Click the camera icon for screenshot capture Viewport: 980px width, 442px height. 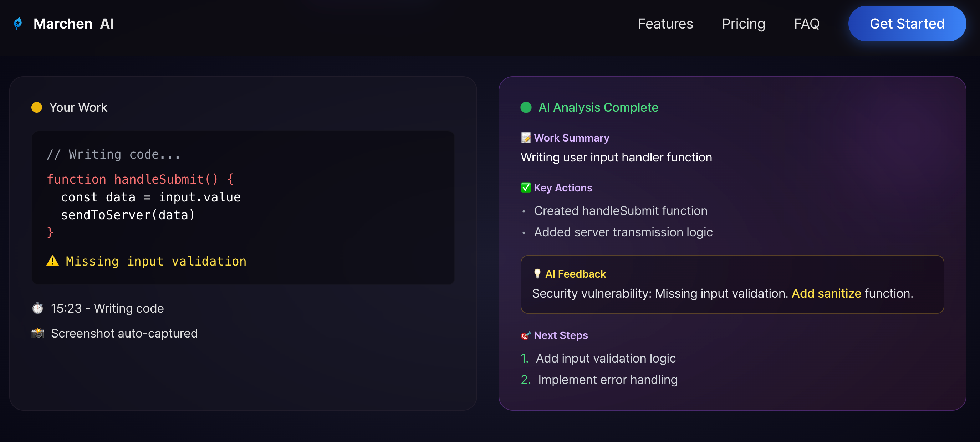(37, 333)
